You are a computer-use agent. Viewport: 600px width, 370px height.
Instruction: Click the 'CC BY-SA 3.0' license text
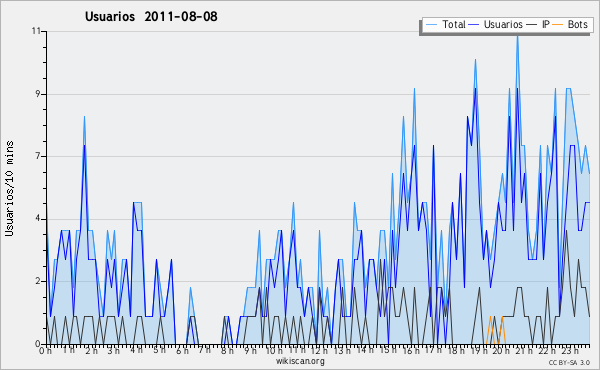569,362
